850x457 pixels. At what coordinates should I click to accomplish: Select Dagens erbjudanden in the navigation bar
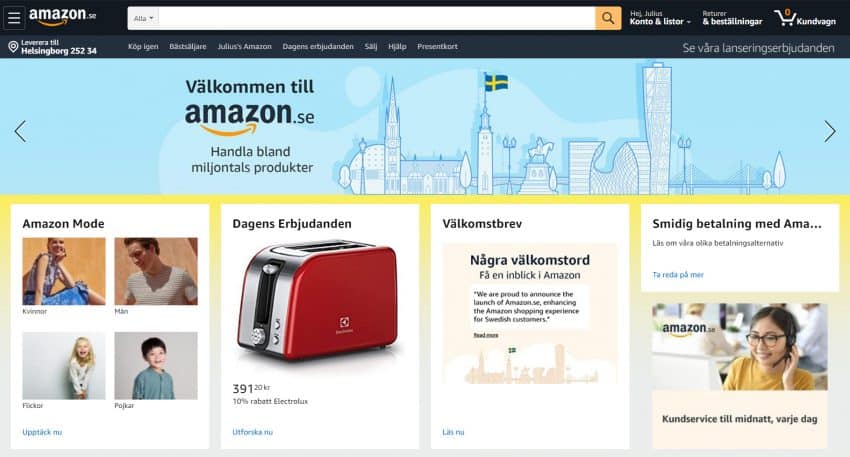point(318,47)
